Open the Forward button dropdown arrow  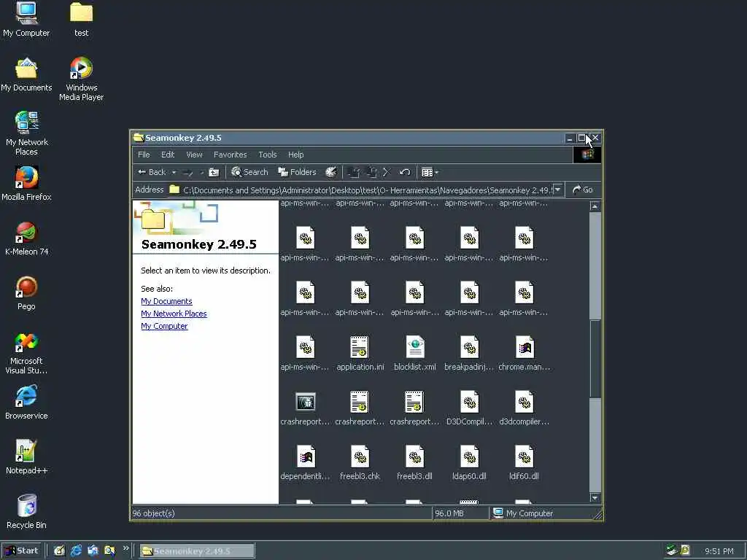[201, 172]
